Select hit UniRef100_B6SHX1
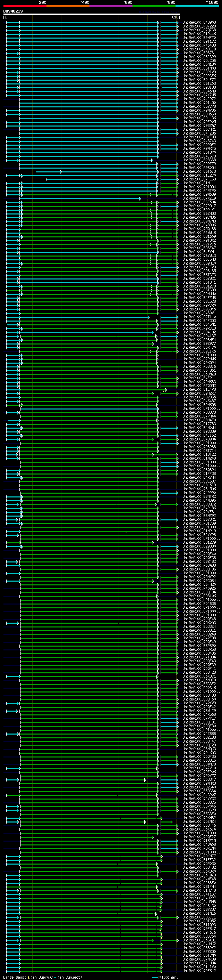 199,130
